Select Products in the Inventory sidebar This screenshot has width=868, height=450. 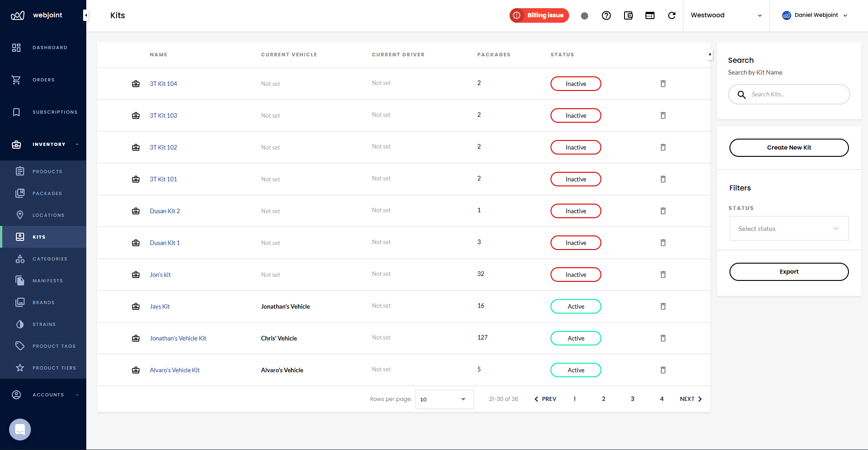[x=47, y=171]
